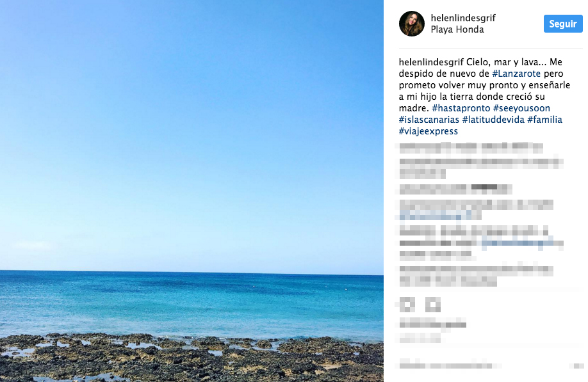This screenshot has width=588, height=382.
Task: Open the #familia hashtag
Action: (x=544, y=120)
